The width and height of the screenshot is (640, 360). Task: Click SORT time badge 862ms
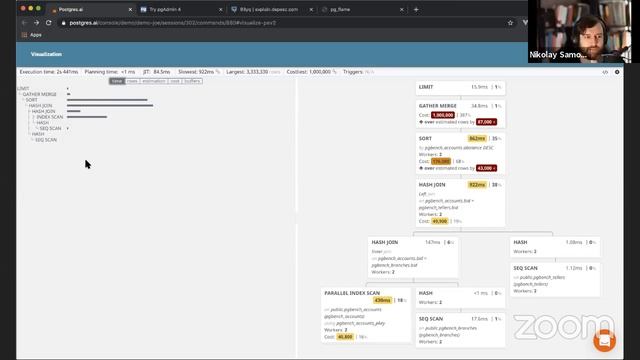tap(477, 139)
